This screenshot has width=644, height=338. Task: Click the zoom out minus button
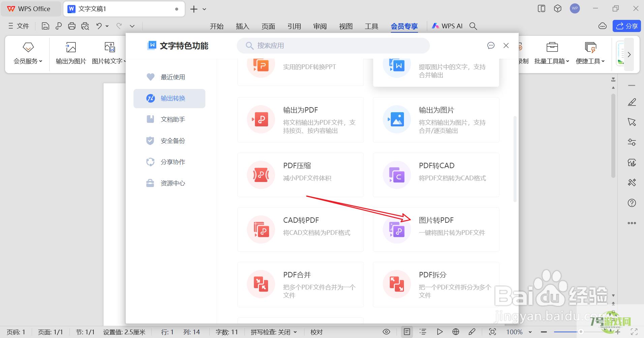point(544,332)
